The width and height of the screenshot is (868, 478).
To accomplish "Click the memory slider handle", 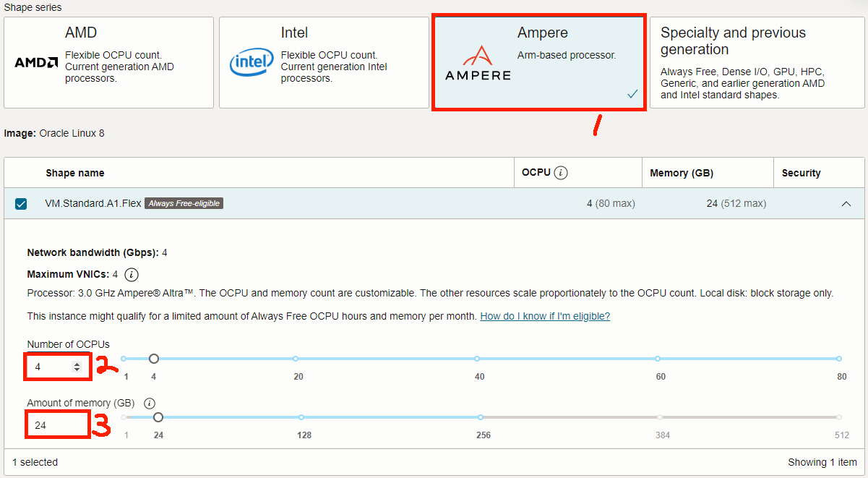I will pyautogui.click(x=158, y=417).
